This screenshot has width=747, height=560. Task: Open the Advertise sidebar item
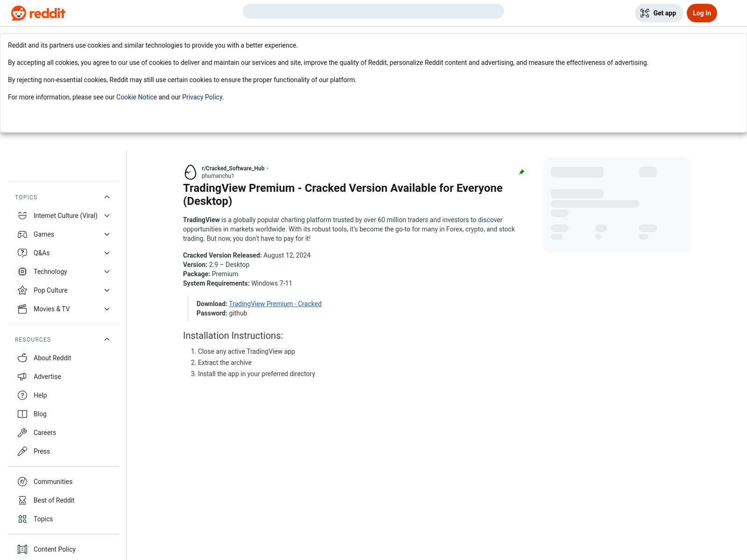(x=63, y=377)
